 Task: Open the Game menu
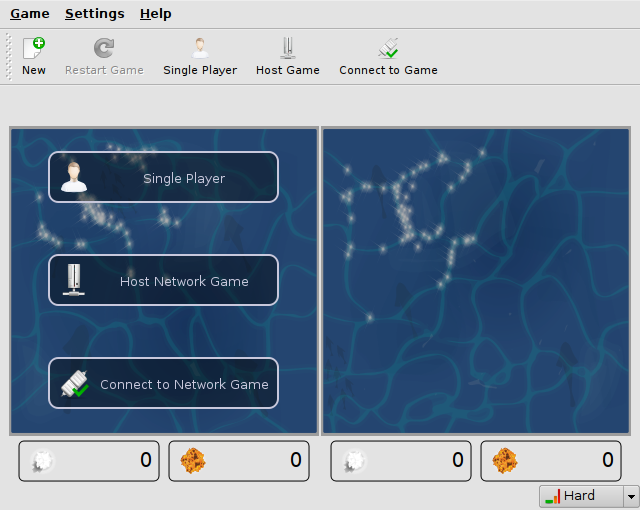tap(30, 14)
